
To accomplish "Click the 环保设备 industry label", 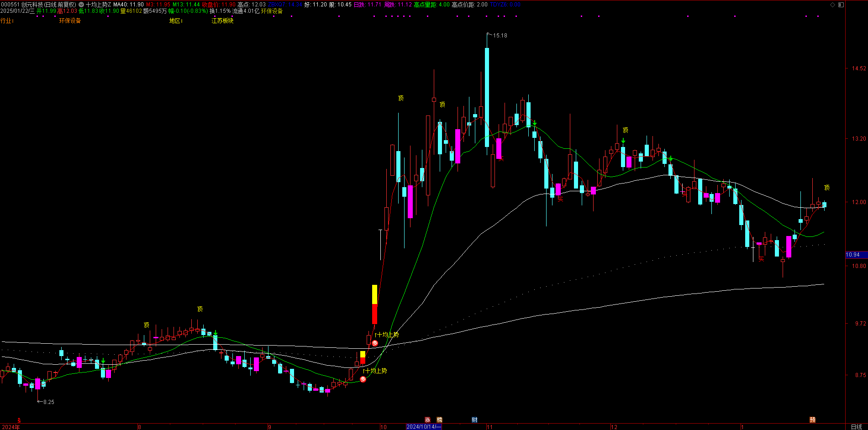I will click(x=70, y=21).
